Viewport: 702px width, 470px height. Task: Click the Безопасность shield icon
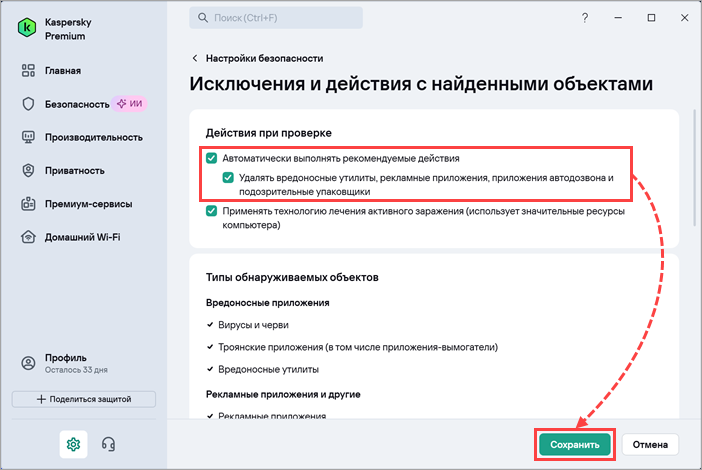click(28, 104)
